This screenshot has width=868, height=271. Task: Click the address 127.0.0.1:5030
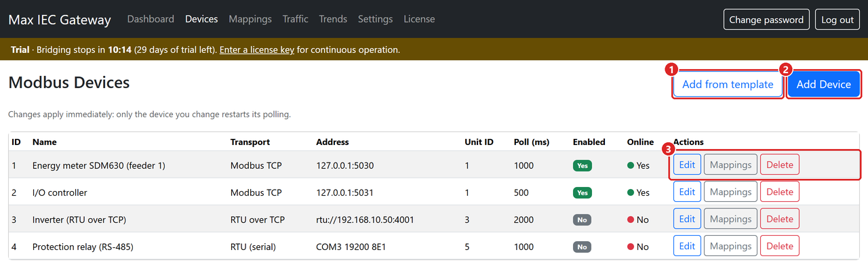pos(344,165)
